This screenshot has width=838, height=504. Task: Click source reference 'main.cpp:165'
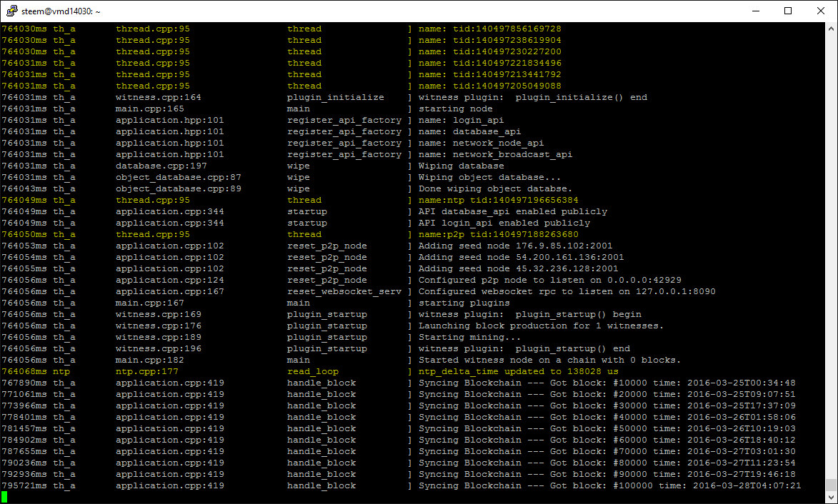[x=150, y=109]
